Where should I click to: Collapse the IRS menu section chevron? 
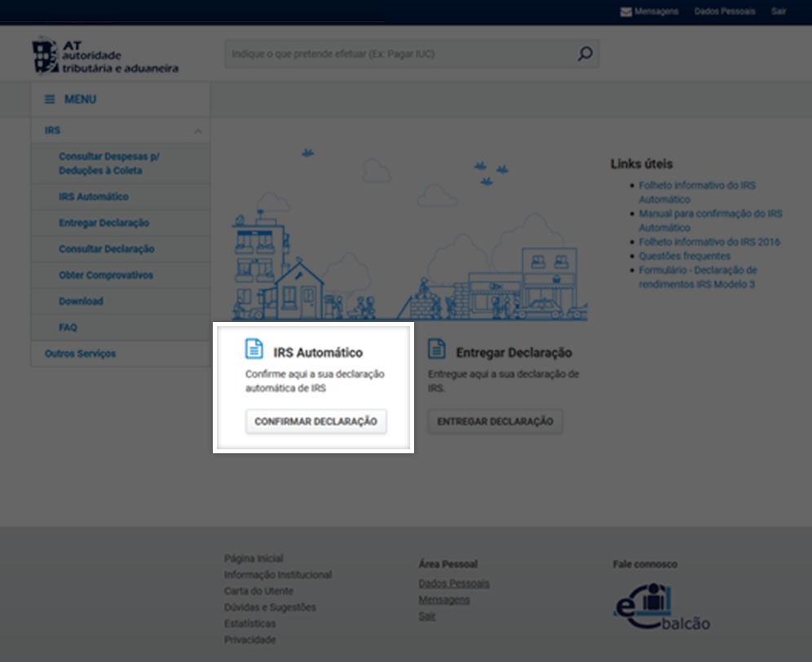point(197,131)
